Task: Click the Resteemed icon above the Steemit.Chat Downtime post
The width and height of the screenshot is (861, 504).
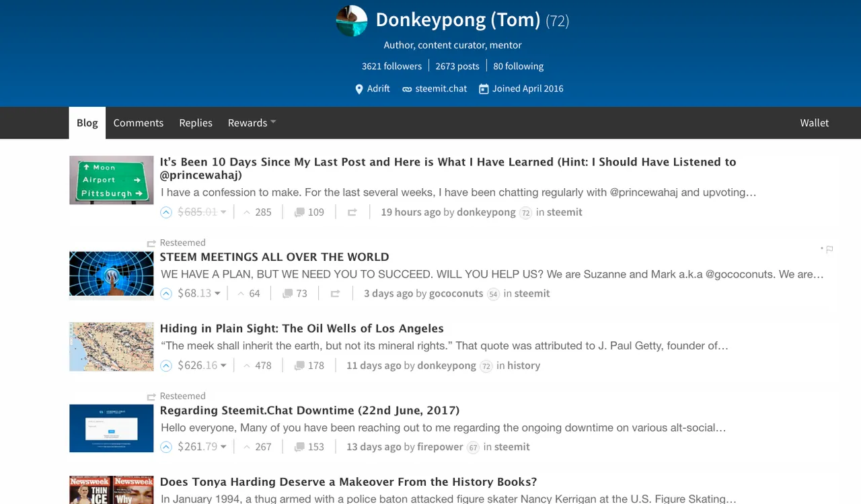Action: point(151,396)
